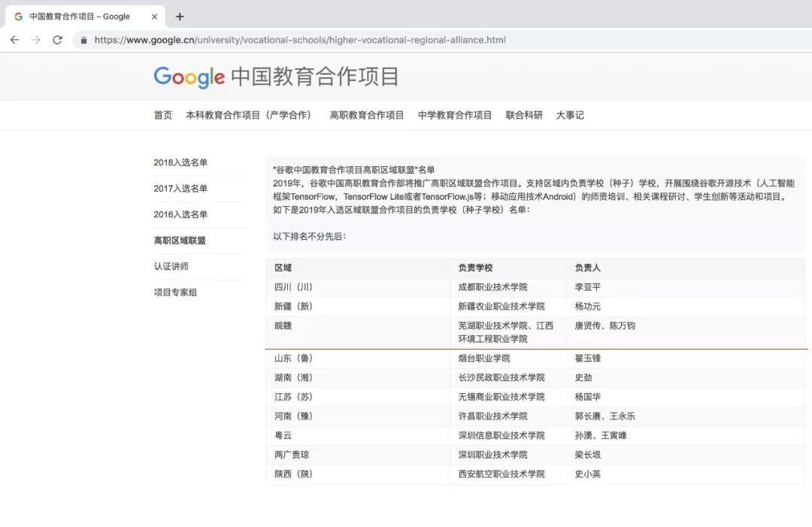The width and height of the screenshot is (812, 527).
Task: Open 大事记 menu item
Action: [570, 115]
